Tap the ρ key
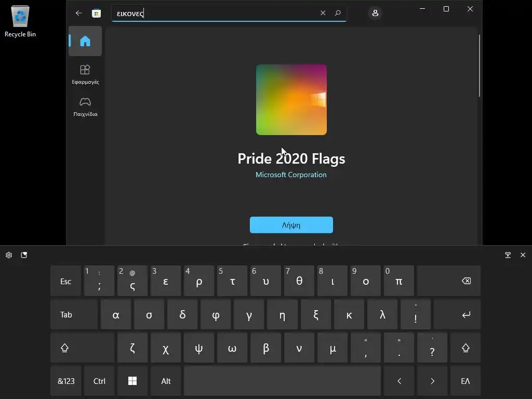 (x=199, y=281)
